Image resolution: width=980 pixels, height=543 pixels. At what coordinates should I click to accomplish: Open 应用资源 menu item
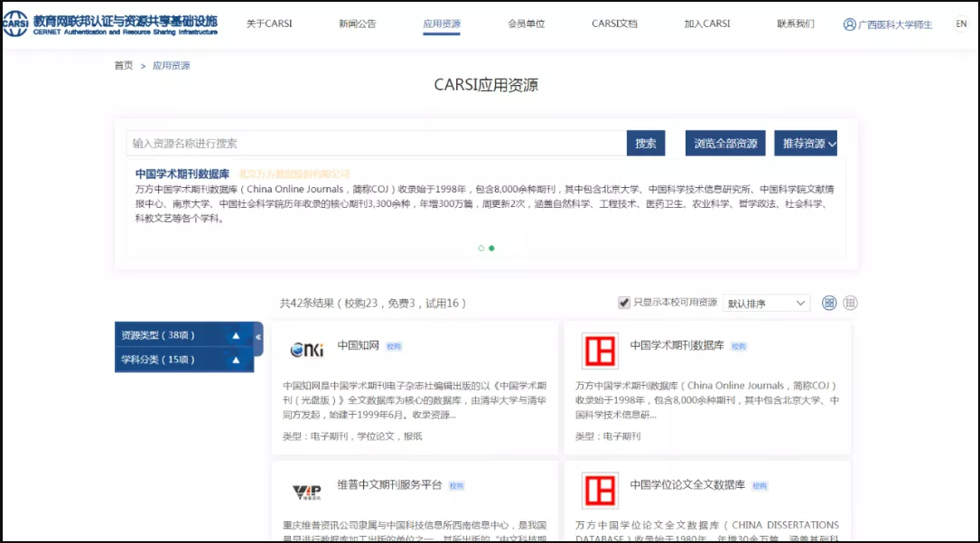coord(442,23)
